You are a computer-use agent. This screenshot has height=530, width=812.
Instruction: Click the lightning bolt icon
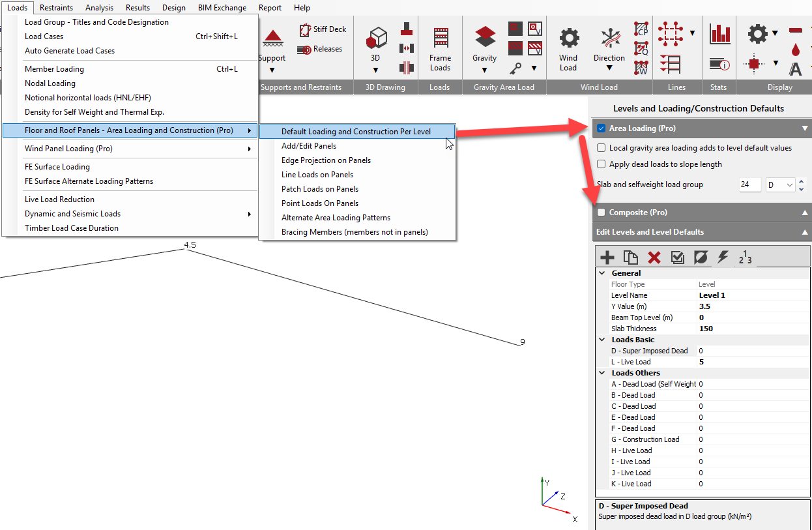tap(723, 257)
